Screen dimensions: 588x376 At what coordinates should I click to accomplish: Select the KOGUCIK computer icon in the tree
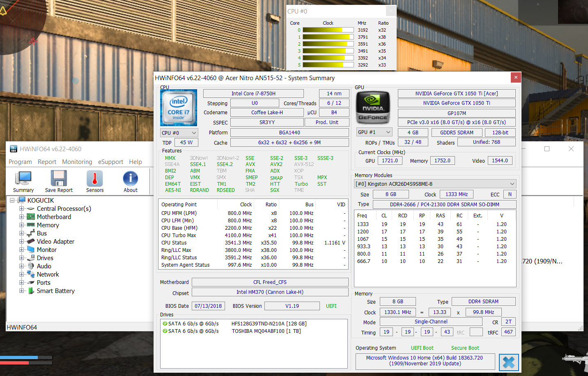point(22,200)
